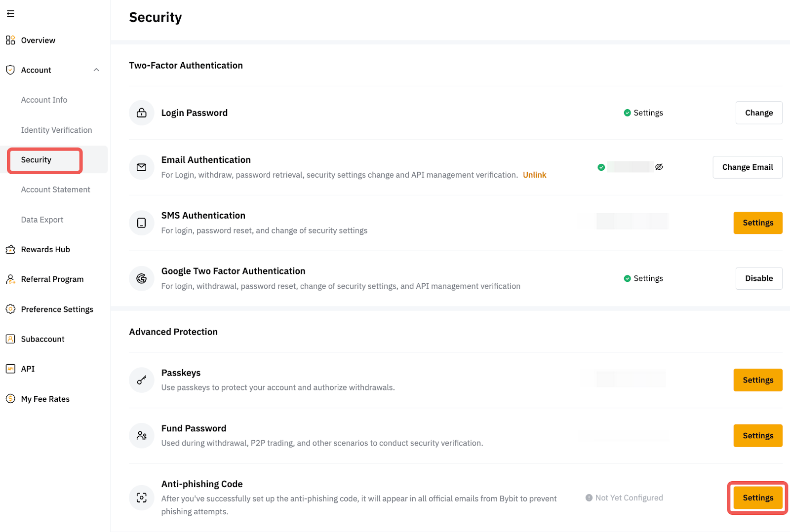Click the Overview grid icon
The height and width of the screenshot is (532, 790).
[10, 40]
